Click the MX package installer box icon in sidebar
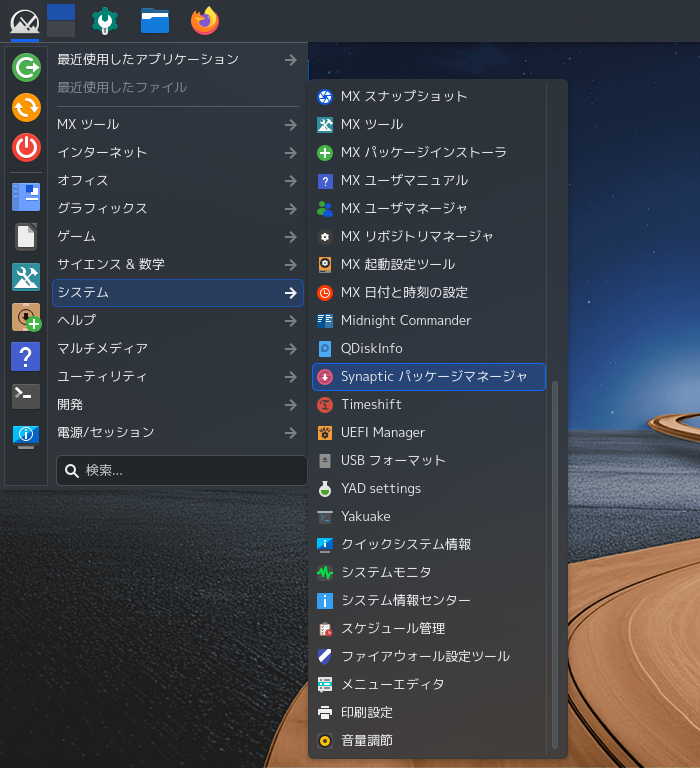Viewport: 700px width, 768px height. [x=26, y=317]
